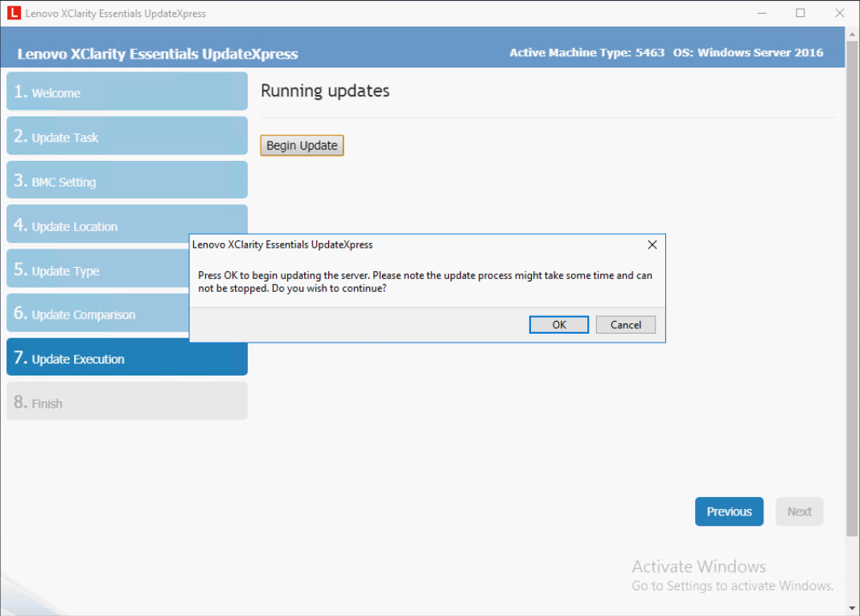Open the Update Type step
Screen dimensions: 860x616
97,270
